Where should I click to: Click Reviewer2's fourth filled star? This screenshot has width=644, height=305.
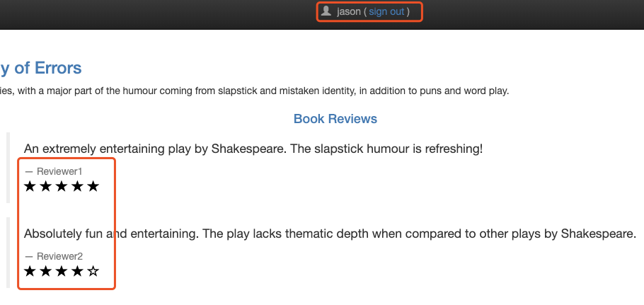coord(77,271)
